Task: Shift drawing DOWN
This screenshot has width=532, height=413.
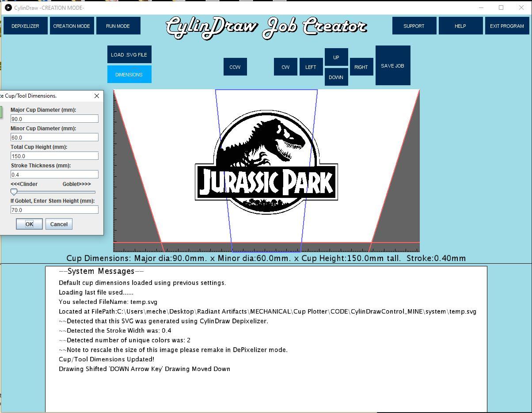Action: tap(336, 77)
